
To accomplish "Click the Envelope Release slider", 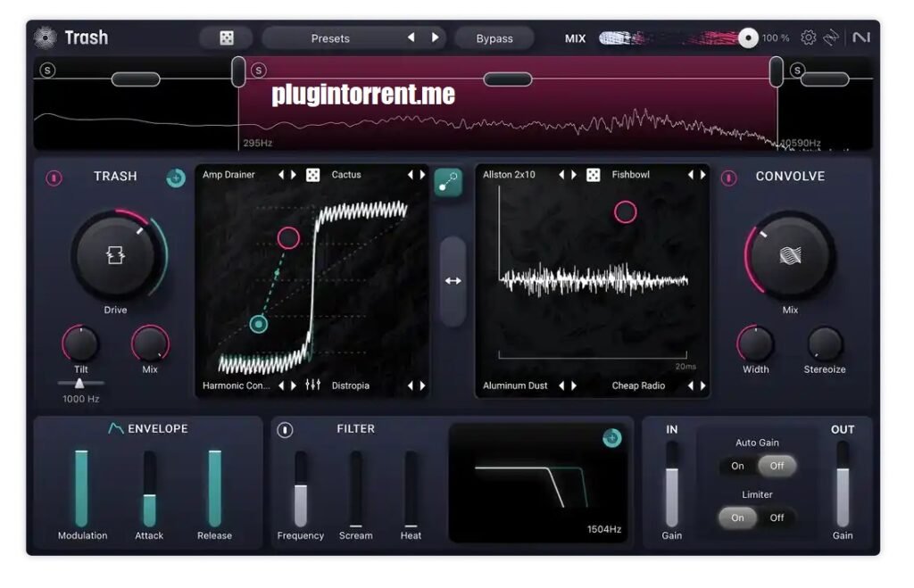I will [x=214, y=488].
